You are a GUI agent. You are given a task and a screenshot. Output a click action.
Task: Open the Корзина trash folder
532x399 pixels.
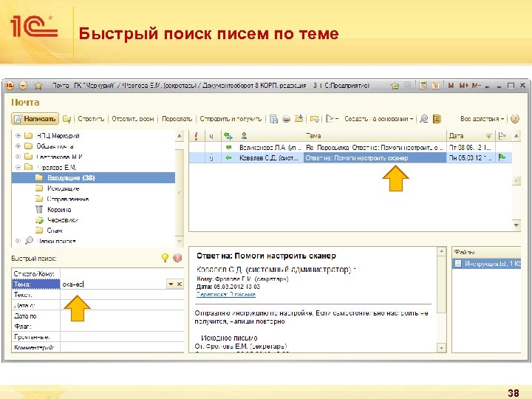[59, 209]
